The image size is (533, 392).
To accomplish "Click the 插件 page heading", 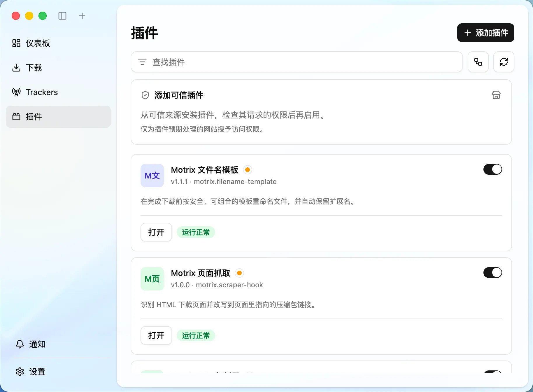I will (x=144, y=33).
